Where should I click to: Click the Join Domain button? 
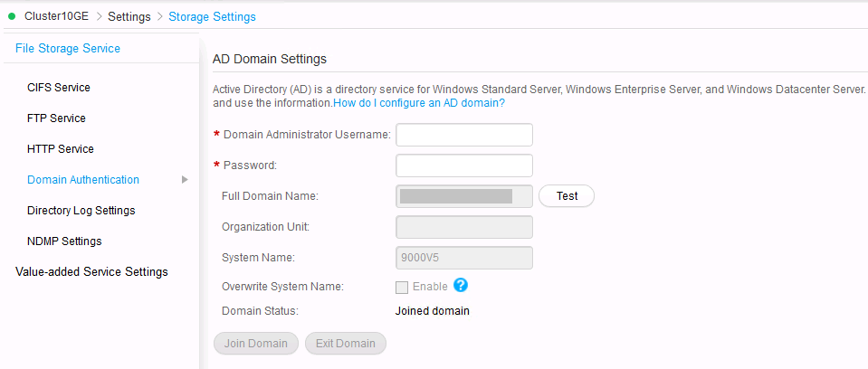(x=256, y=344)
